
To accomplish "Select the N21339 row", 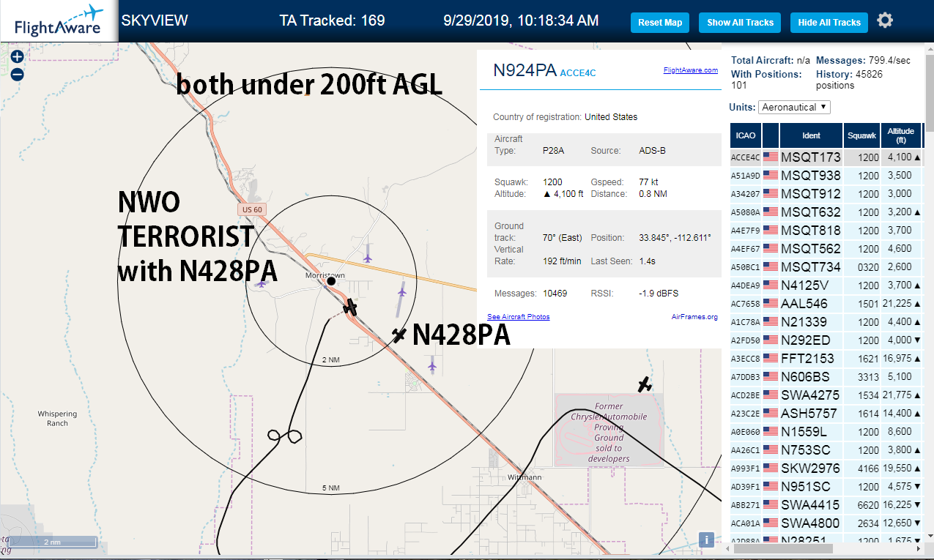I will coord(826,321).
